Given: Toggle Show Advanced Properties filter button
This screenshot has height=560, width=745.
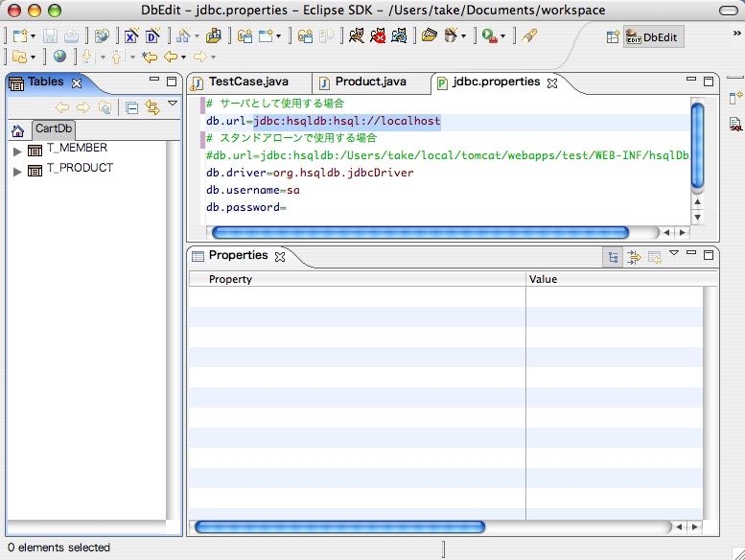Looking at the screenshot, I should click(634, 256).
